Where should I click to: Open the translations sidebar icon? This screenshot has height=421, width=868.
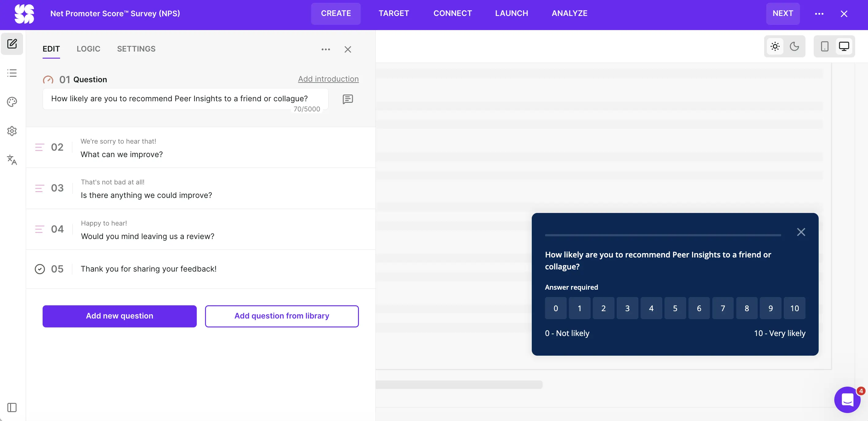tap(12, 160)
